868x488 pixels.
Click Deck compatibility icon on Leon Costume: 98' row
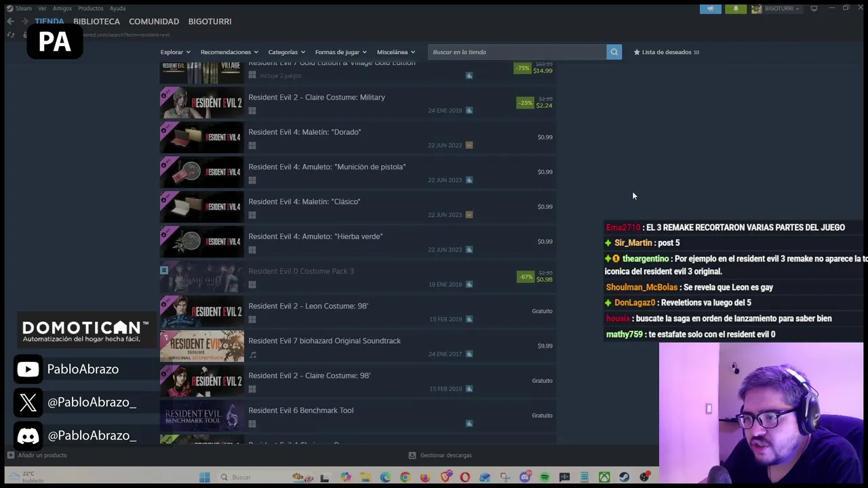coord(469,319)
